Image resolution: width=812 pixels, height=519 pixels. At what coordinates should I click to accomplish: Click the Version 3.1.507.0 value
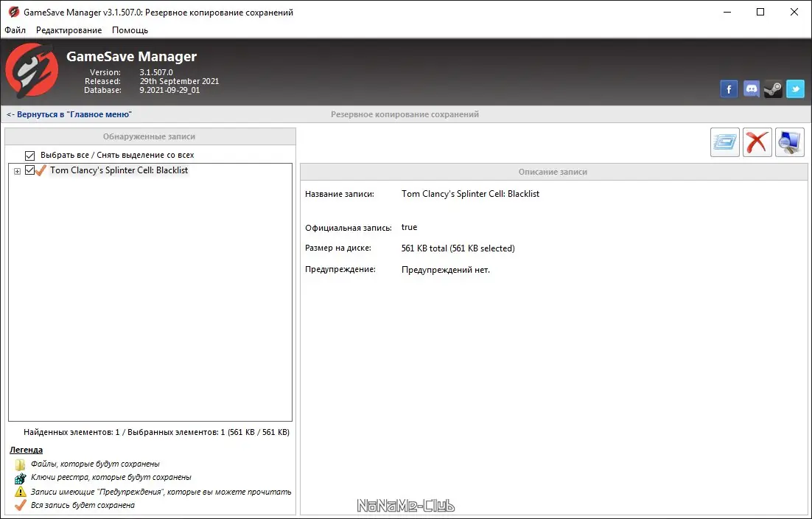(x=156, y=72)
